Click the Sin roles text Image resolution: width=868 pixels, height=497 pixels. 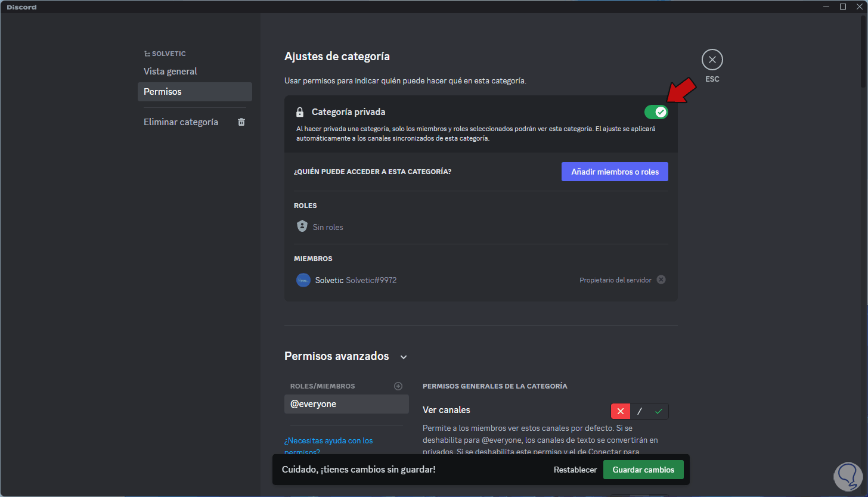[328, 227]
